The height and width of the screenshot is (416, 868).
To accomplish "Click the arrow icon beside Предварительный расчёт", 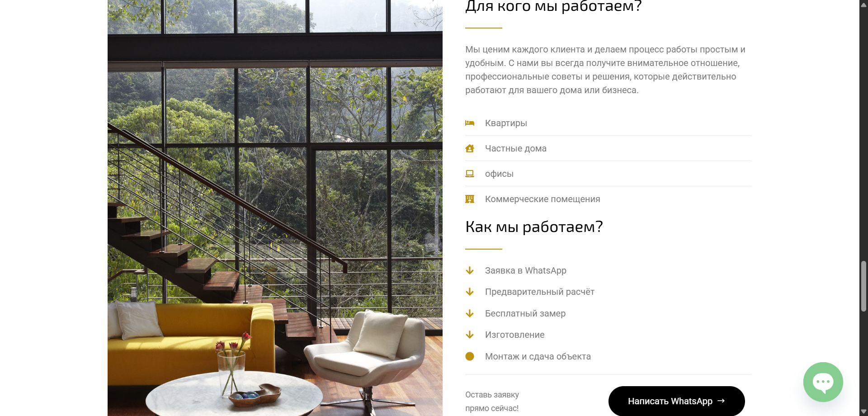I will pyautogui.click(x=470, y=292).
